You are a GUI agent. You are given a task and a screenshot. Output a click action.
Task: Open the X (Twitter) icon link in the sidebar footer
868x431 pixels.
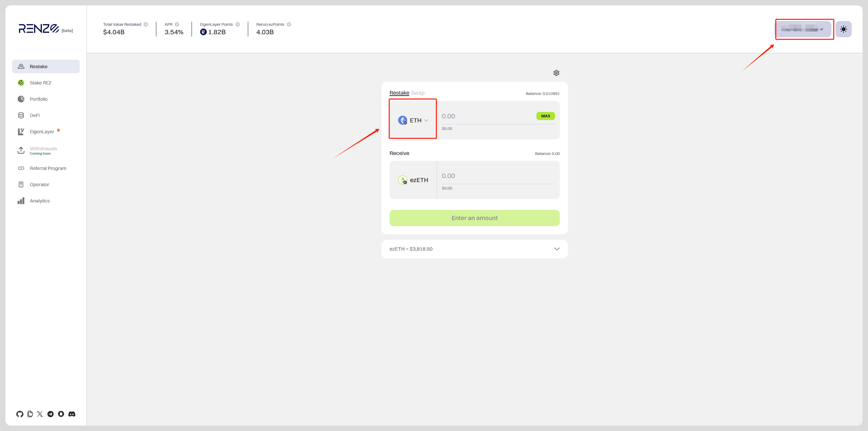(40, 414)
